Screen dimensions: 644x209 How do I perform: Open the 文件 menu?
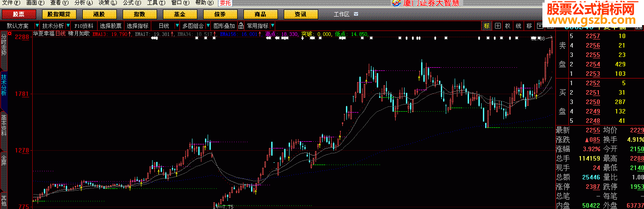click(x=11, y=3)
